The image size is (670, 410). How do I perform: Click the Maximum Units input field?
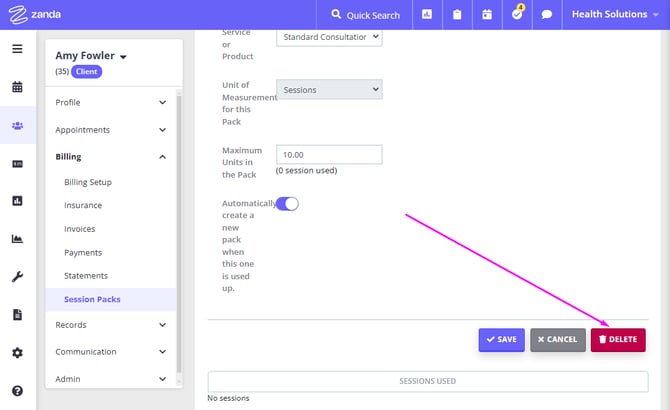point(329,154)
